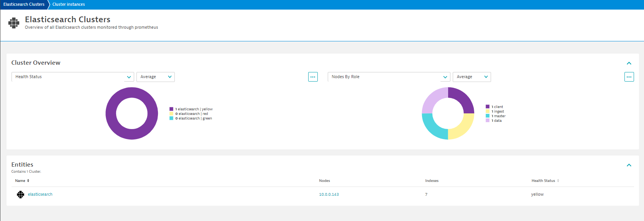Go to Elasticsearch Clusters breadcrumb
The width and height of the screenshot is (644, 221).
(x=24, y=5)
